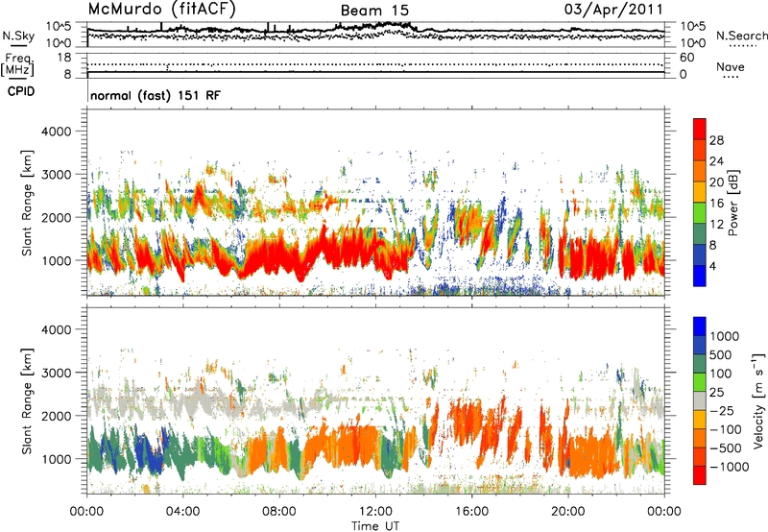Pick the bright blue top Velocity colorbar segment

tap(700, 326)
